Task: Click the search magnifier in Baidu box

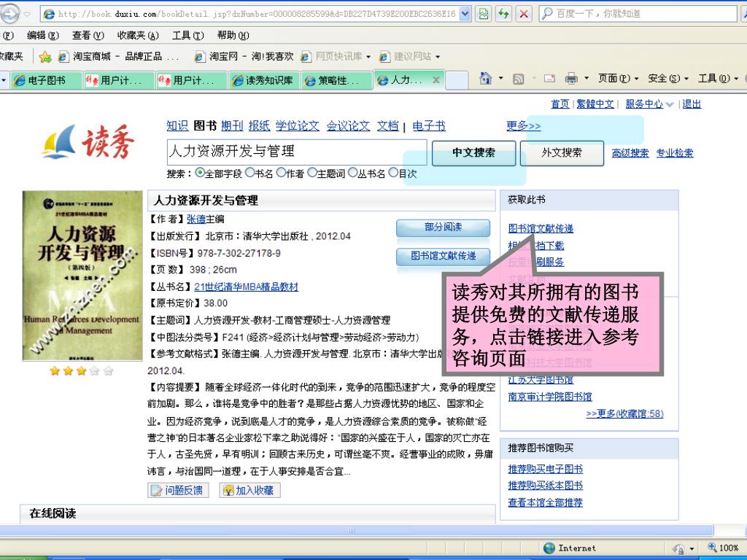Action: (x=548, y=13)
